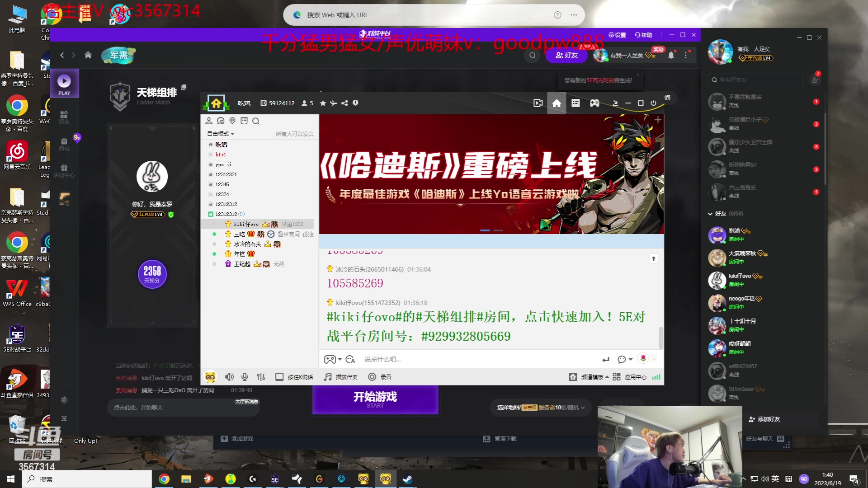Image resolution: width=868 pixels, height=488 pixels.
Task: Search channel members with magnifier icon
Action: pyautogui.click(x=256, y=121)
